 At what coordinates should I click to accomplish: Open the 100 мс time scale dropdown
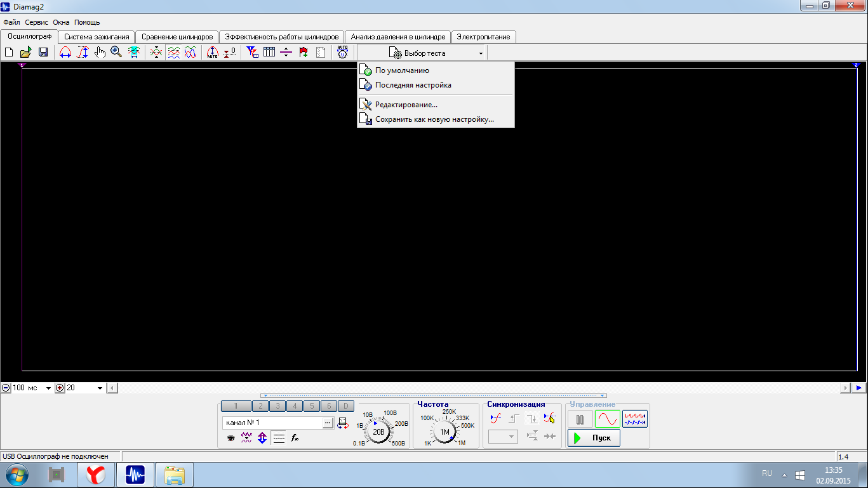coord(48,388)
